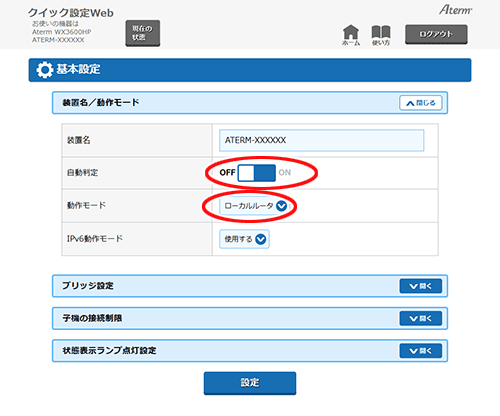Click the クイック設定Web title text
500x416 pixels.
point(71,13)
